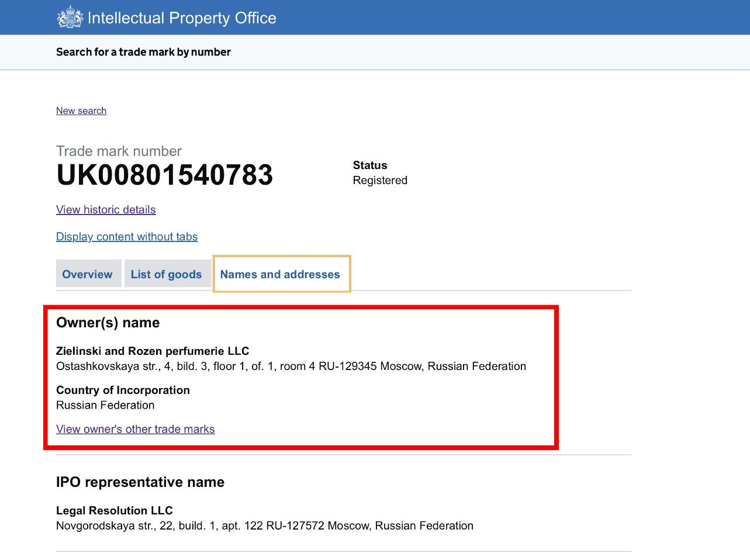Click the 'Trade mark number' label
This screenshot has height=560, width=750.
point(119,151)
